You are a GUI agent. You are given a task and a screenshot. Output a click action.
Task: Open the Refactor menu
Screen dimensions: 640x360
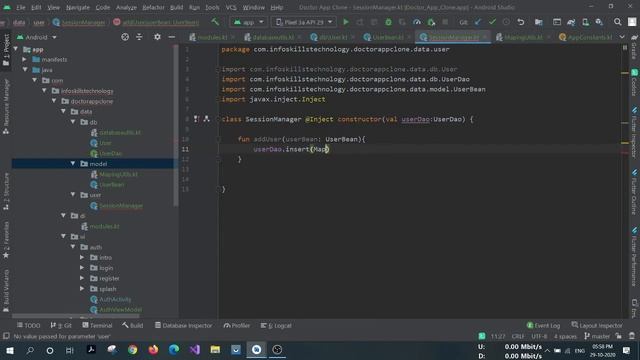click(x=153, y=7)
